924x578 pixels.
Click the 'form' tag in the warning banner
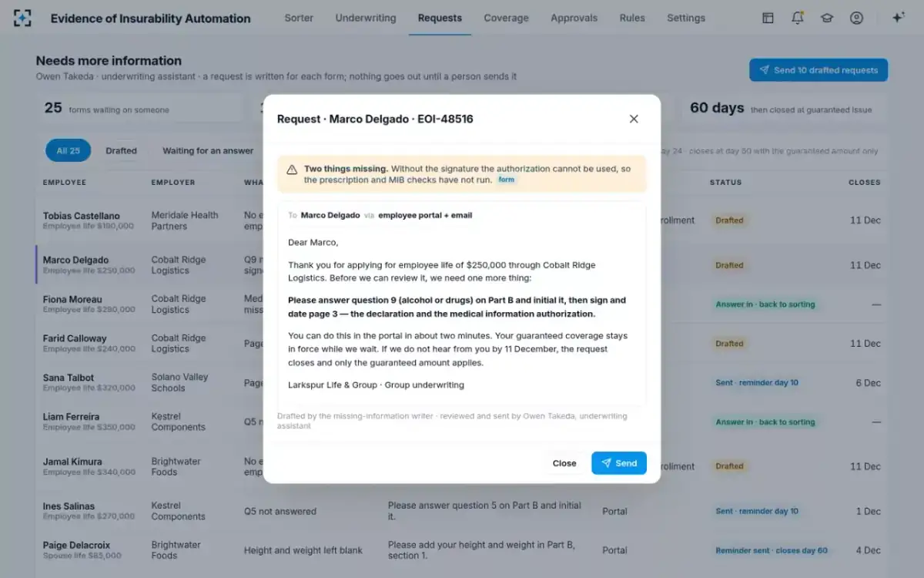pyautogui.click(x=506, y=180)
